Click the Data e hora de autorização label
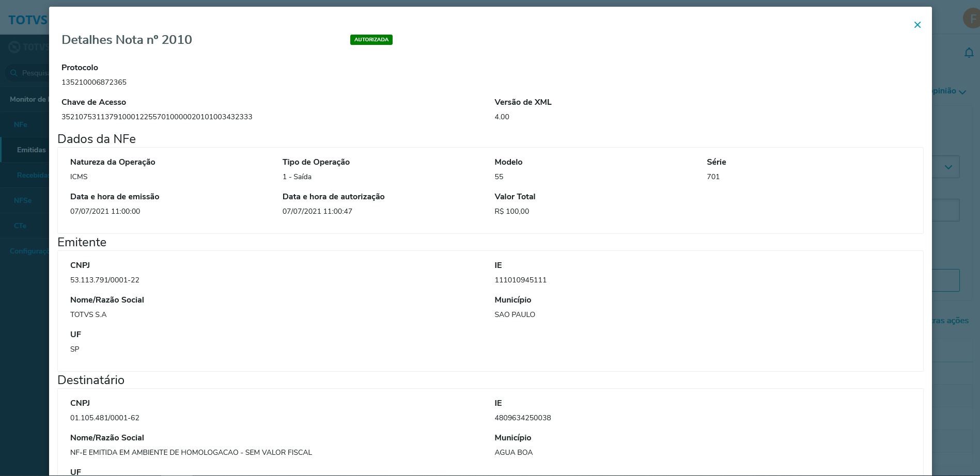The image size is (980, 476). click(x=334, y=197)
